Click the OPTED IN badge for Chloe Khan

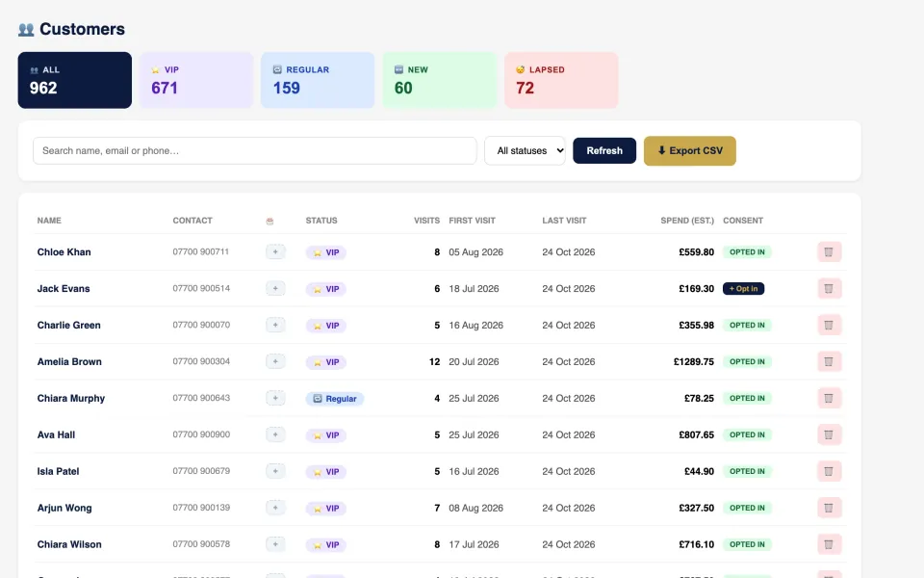tap(747, 251)
